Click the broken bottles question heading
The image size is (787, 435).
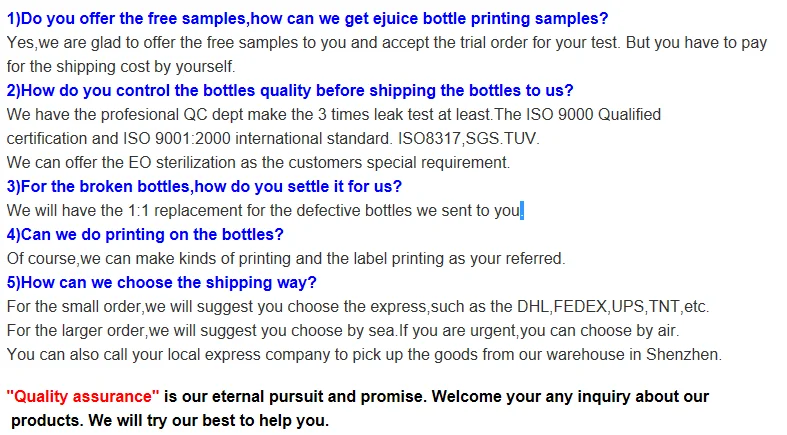pyautogui.click(x=204, y=186)
